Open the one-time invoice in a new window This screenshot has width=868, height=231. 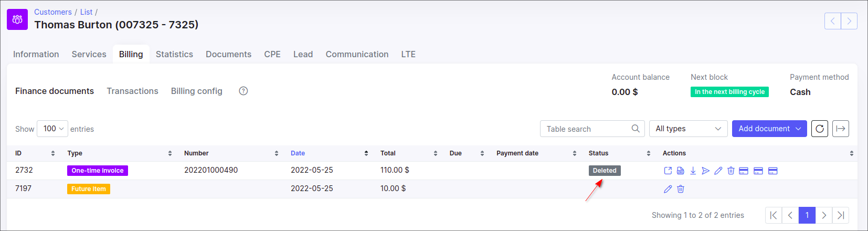tap(668, 171)
